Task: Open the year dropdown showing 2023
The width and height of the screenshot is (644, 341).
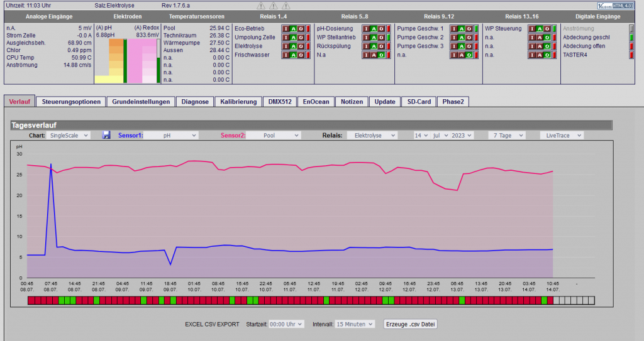Action: pos(462,136)
